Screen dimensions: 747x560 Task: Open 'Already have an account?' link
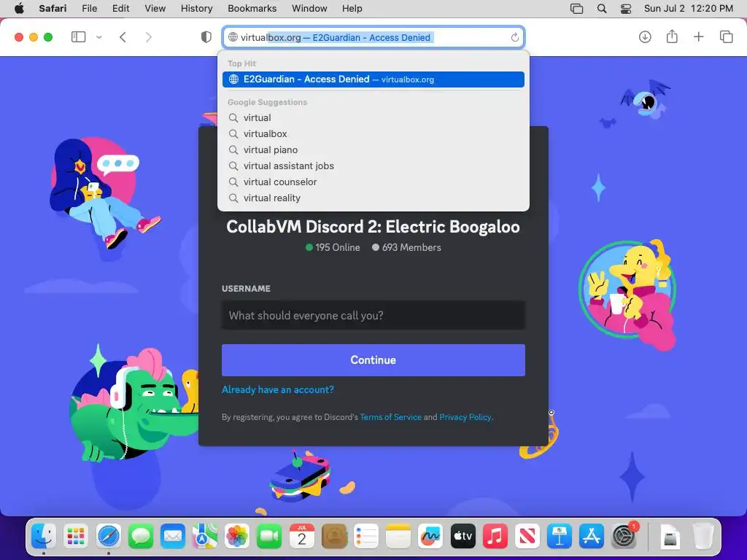(278, 389)
